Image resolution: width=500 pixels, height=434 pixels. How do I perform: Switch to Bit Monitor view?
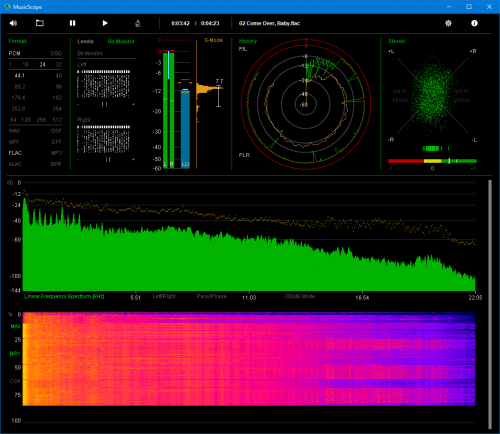click(x=121, y=41)
